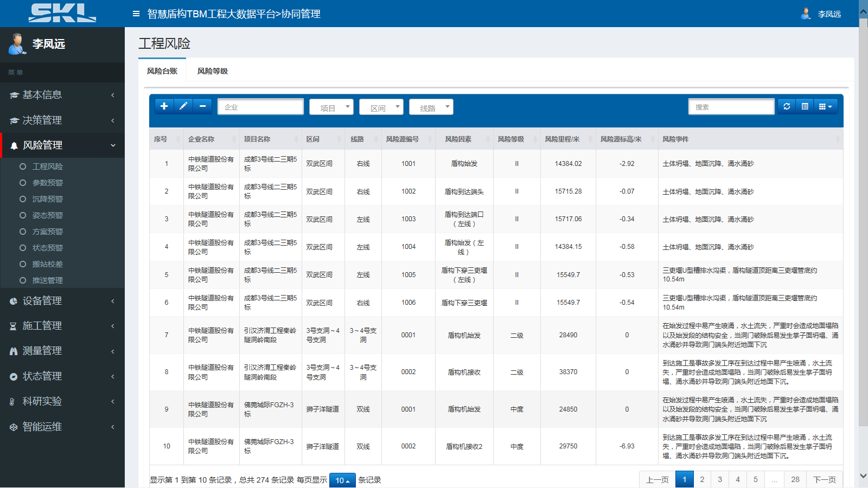The width and height of the screenshot is (868, 488).
Task: Click the 设备管理 pie chart icon
Action: 14,301
